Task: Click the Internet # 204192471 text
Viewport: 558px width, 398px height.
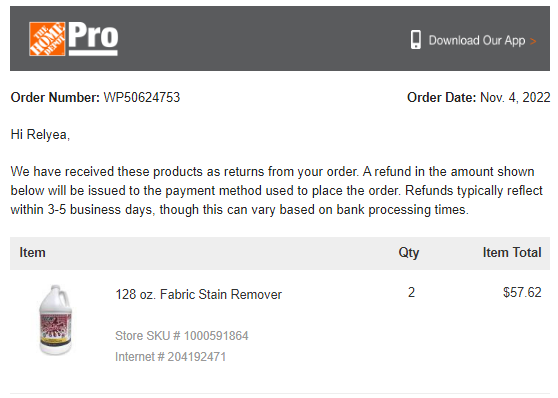Action: [170, 357]
